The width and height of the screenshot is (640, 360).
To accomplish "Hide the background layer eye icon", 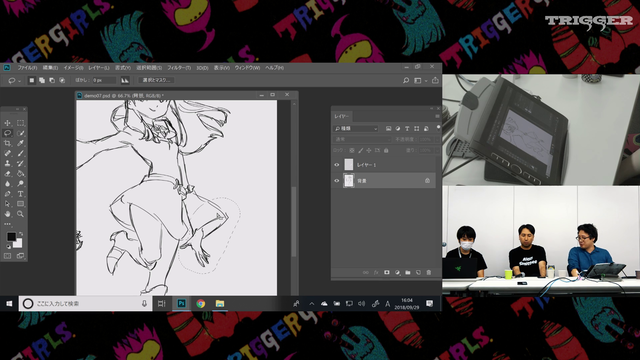I will pos(337,180).
